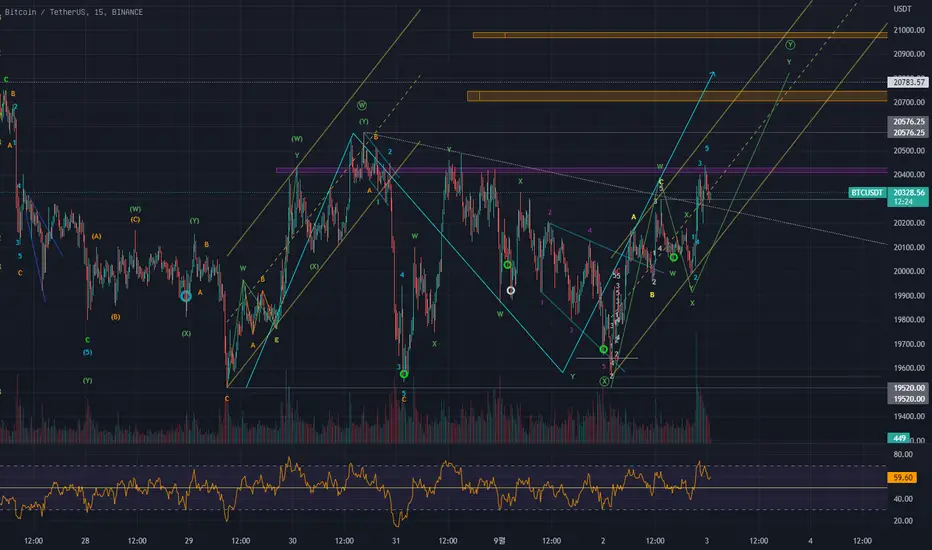Select the upper orange resistance zone near 21000
This screenshot has width=932, height=550.
(680, 35)
